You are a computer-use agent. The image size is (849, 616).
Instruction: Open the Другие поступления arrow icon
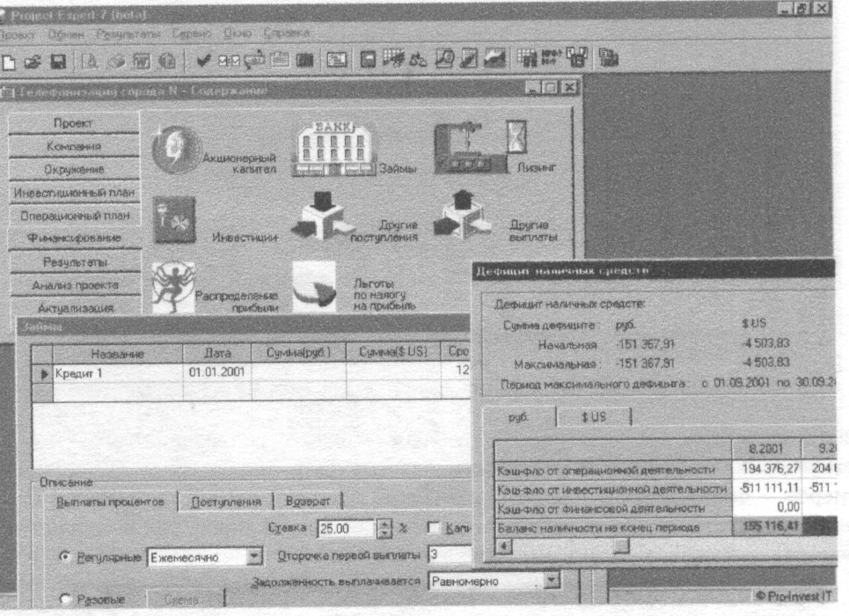323,216
